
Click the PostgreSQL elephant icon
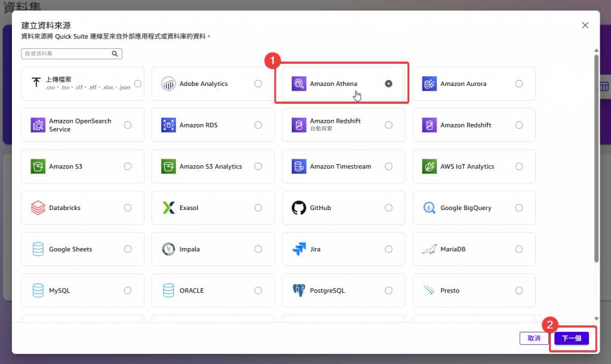pos(299,291)
